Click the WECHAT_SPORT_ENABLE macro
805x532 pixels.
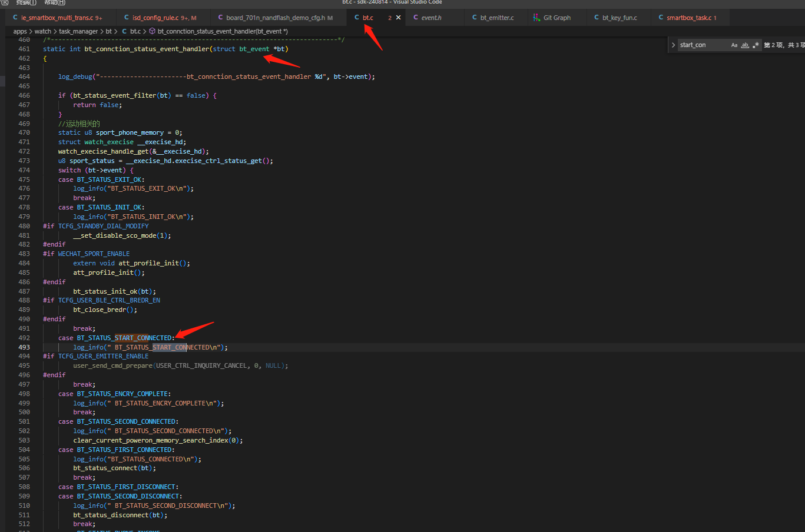coord(94,254)
